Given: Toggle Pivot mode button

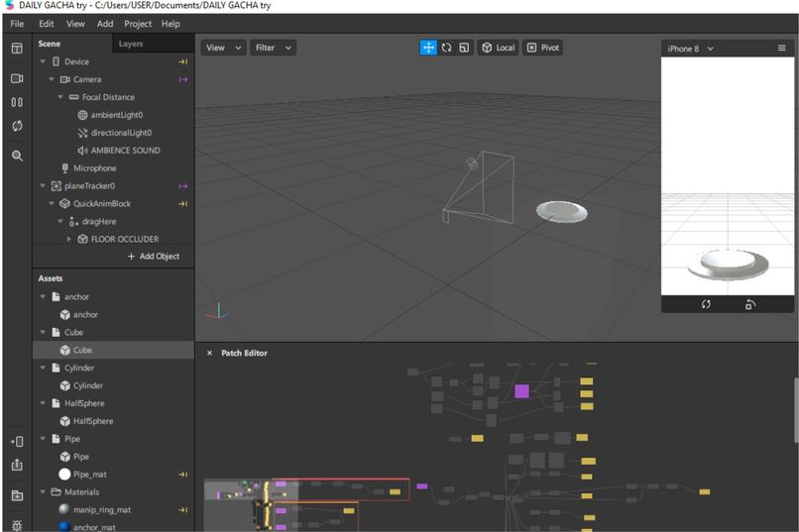Looking at the screenshot, I should click(x=542, y=48).
